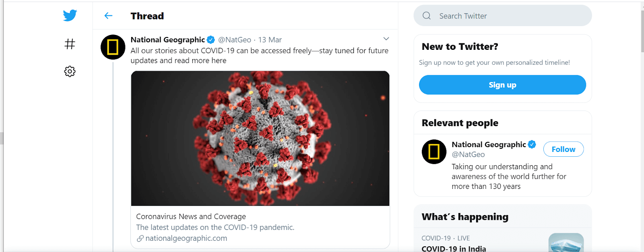
Task: Open the tweet options caret
Action: click(x=386, y=39)
